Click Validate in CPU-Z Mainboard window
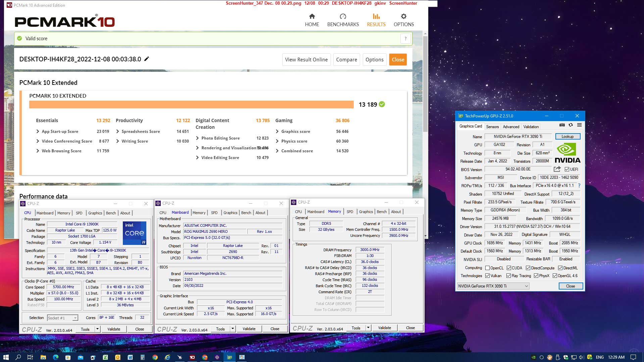The width and height of the screenshot is (644, 362). pos(249,329)
